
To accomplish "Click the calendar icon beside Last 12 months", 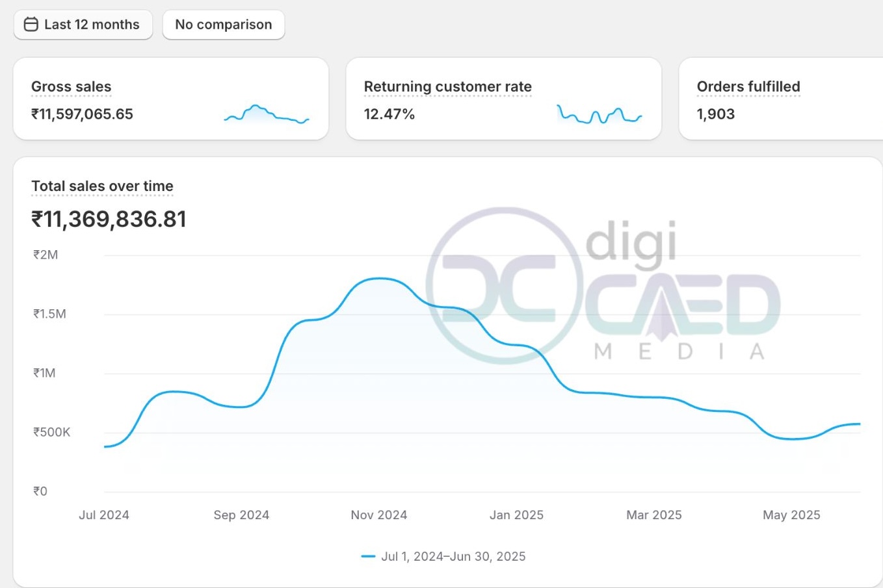I will [x=31, y=25].
